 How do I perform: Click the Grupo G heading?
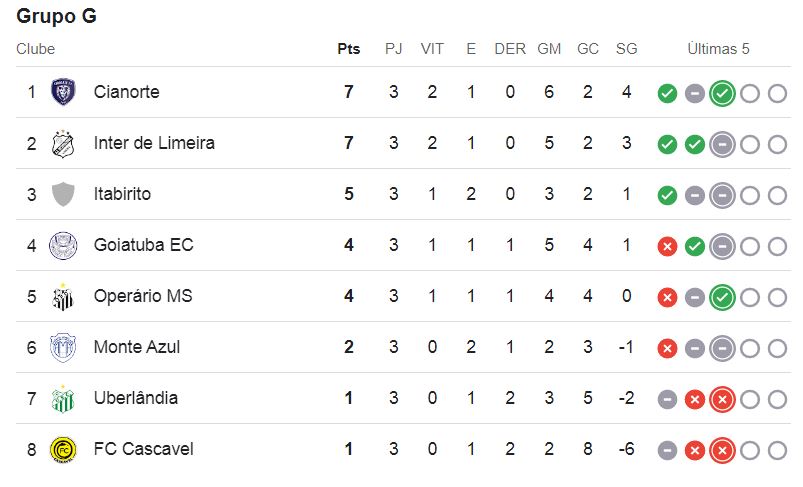56,16
